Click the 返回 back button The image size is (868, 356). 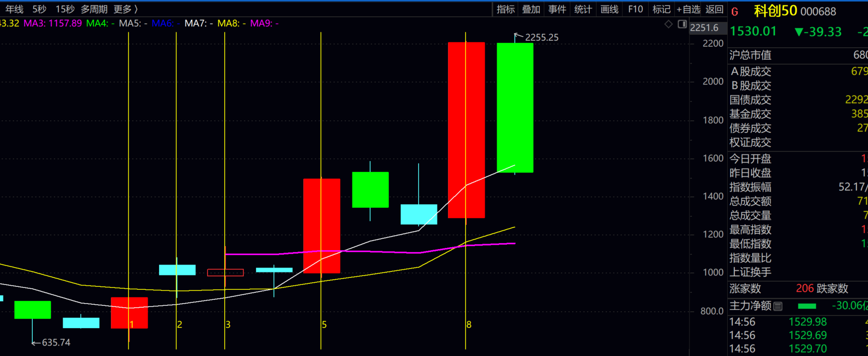pyautogui.click(x=714, y=9)
